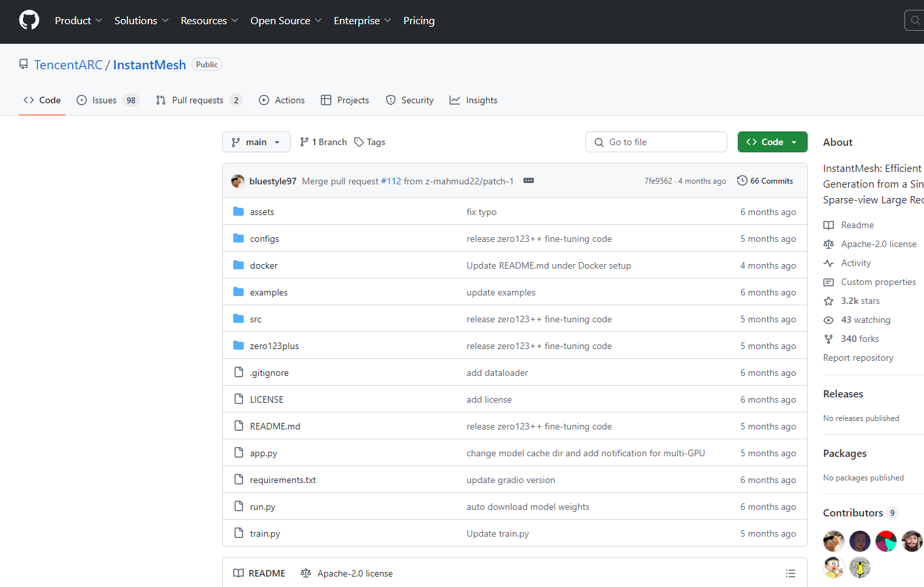Select the Apache-2.0 license tab below files
Screen dimensions: 924x587
point(347,573)
